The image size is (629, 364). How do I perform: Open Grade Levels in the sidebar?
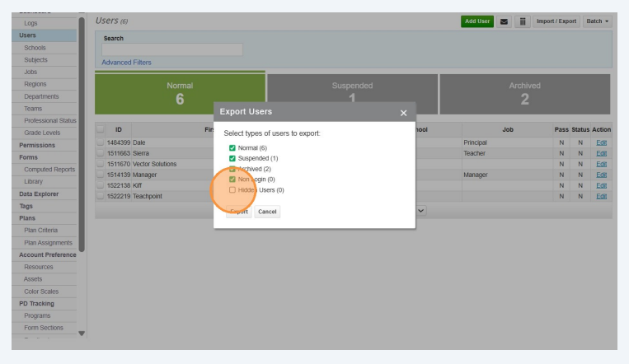(x=42, y=133)
